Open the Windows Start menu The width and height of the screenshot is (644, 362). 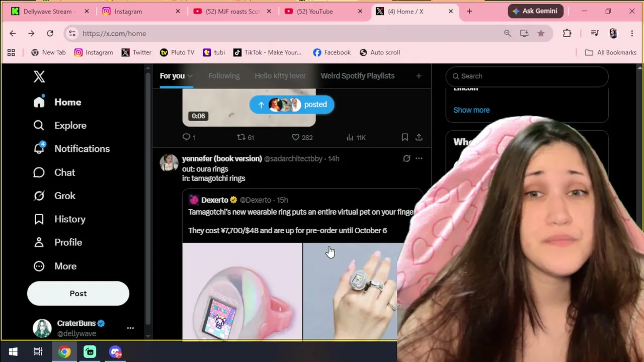pyautogui.click(x=13, y=351)
